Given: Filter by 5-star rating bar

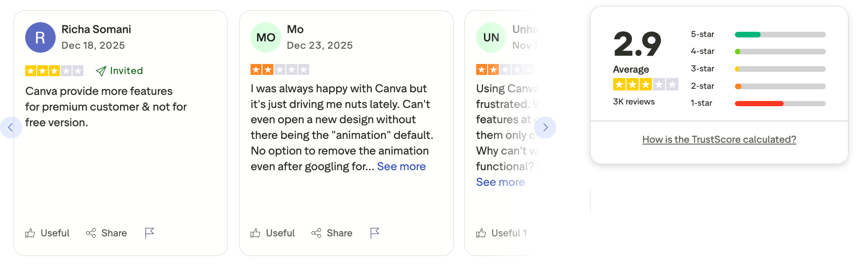Looking at the screenshot, I should click(780, 34).
